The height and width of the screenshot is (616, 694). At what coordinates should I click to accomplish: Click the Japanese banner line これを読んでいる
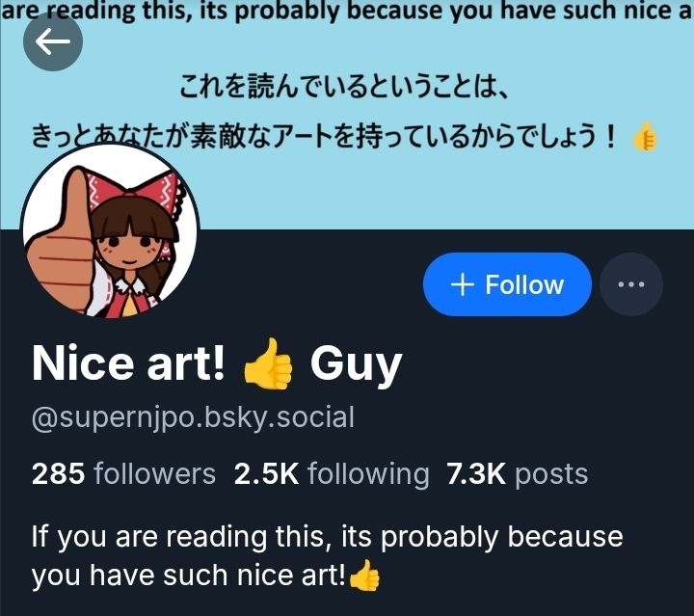(x=344, y=87)
